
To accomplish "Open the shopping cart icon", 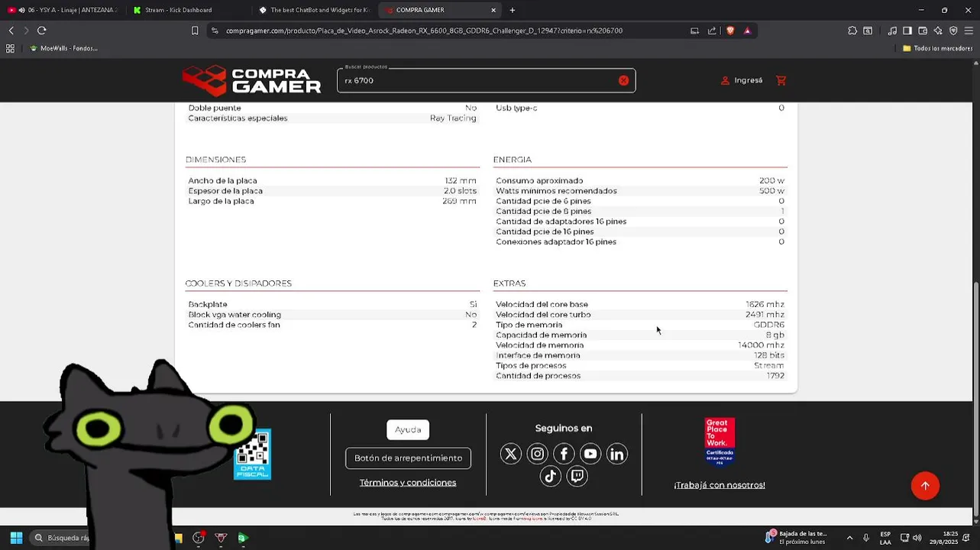I will click(x=781, y=80).
